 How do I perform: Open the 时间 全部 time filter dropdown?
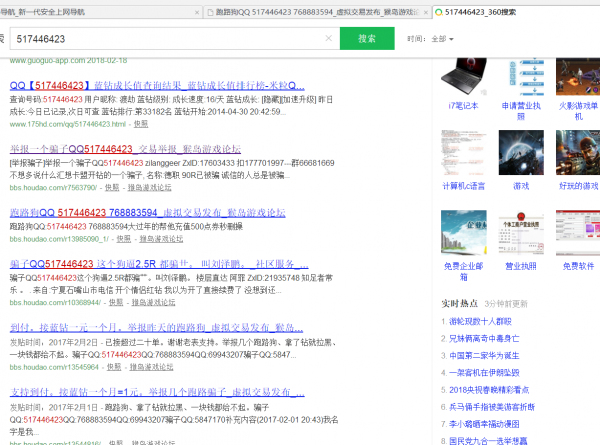tap(430, 39)
